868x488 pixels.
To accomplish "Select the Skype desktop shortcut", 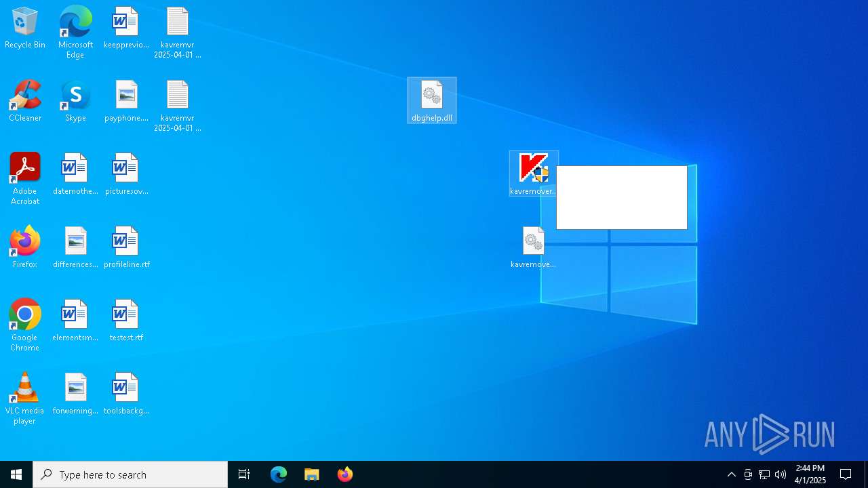I will tap(75, 102).
